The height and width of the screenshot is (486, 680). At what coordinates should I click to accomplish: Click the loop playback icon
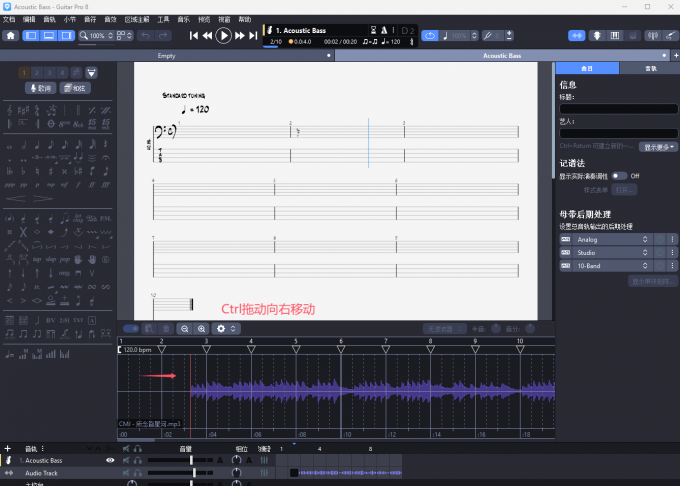[430, 35]
